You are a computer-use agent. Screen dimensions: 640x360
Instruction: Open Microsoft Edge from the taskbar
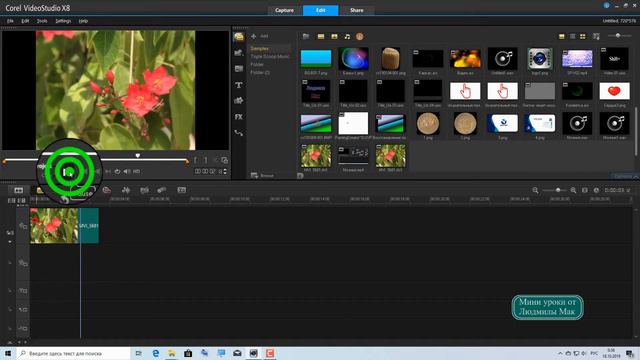[156, 353]
